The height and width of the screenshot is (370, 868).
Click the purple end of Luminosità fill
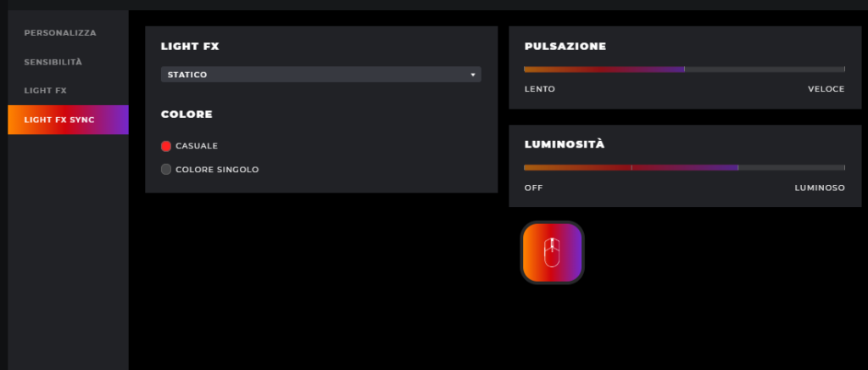click(738, 167)
